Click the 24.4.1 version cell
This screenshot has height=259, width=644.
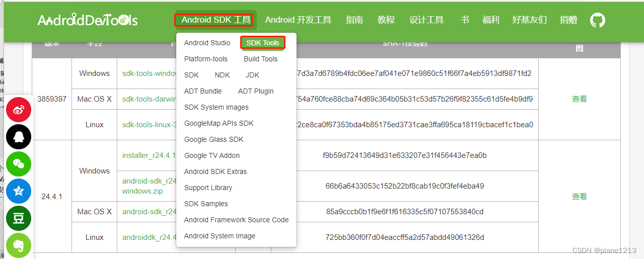click(52, 197)
